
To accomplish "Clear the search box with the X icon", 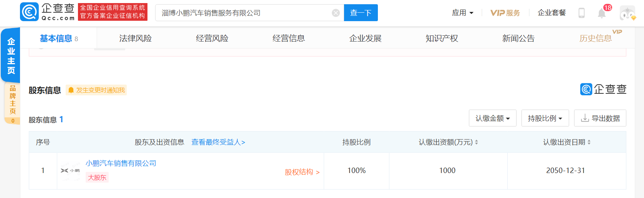I will [x=336, y=13].
